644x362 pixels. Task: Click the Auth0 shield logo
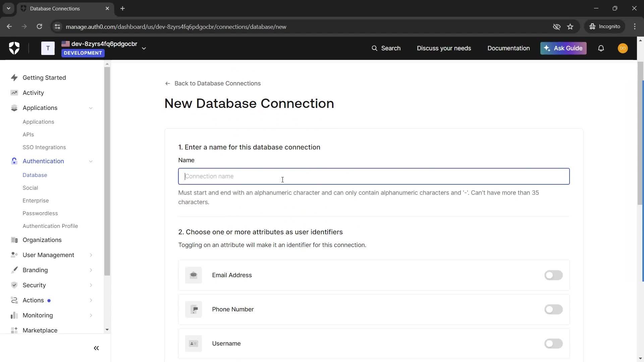(14, 48)
